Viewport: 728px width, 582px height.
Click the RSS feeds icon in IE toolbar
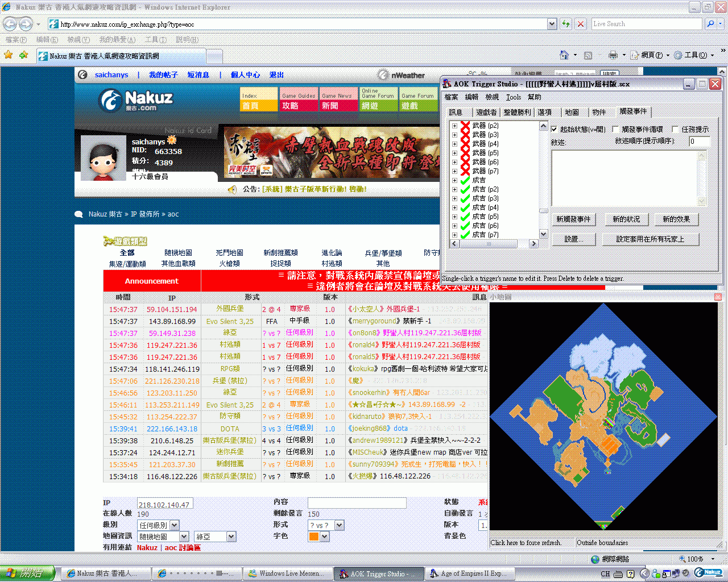coord(588,55)
